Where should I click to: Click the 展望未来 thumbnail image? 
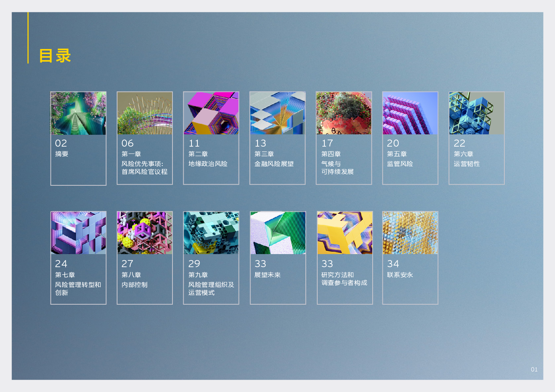(278, 233)
